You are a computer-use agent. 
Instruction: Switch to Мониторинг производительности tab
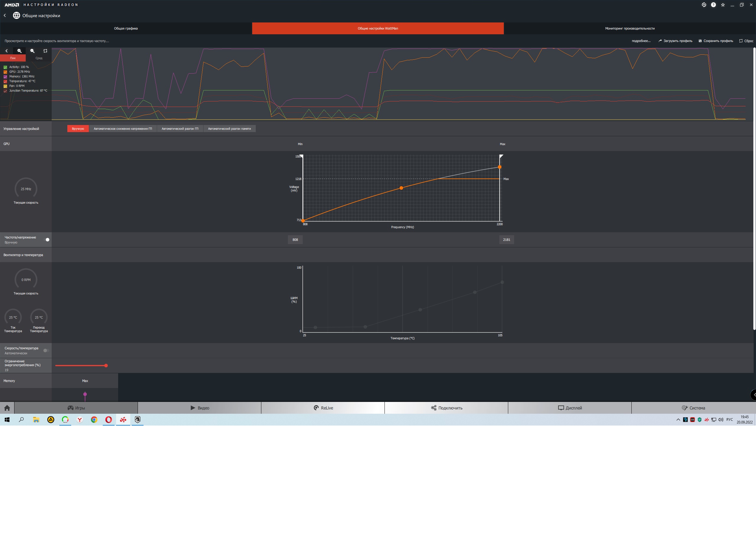(630, 28)
